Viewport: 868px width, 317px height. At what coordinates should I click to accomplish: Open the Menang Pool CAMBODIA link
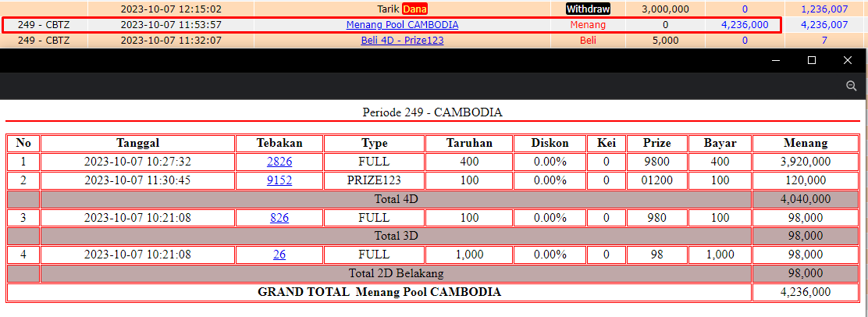tap(403, 25)
